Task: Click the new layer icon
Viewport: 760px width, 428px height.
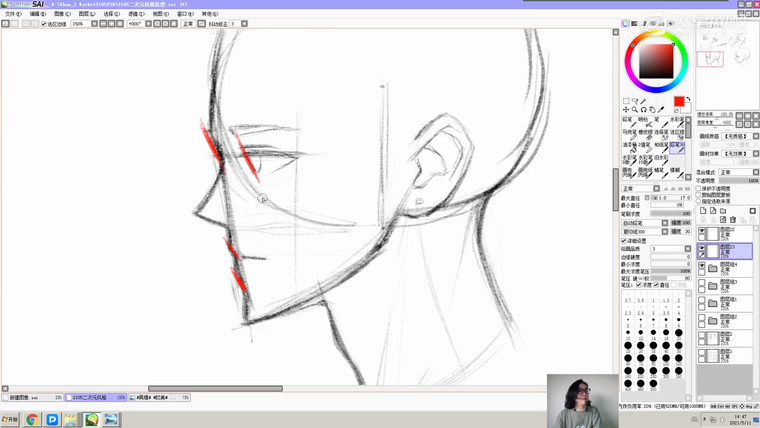Action: 702,211
